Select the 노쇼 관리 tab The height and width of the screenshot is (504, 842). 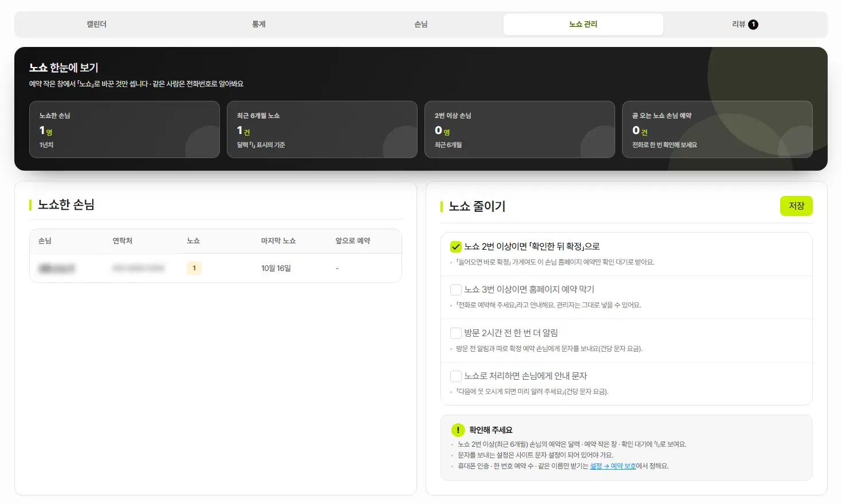pos(583,25)
